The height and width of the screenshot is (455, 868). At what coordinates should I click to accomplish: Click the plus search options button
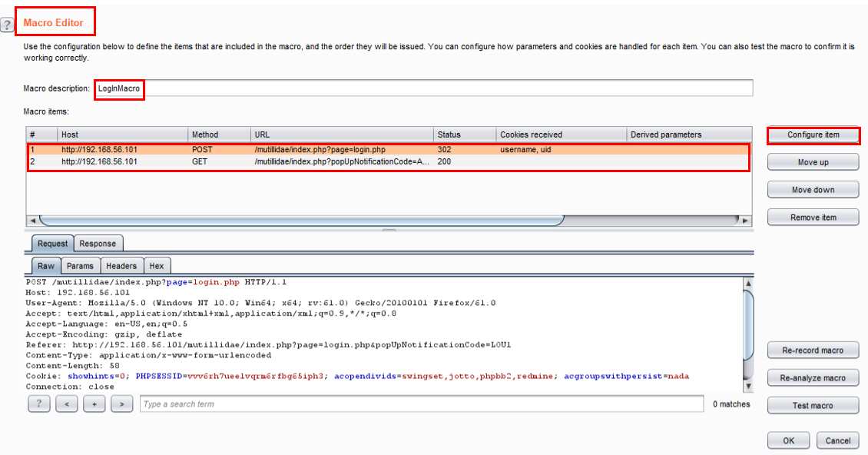tap(94, 404)
